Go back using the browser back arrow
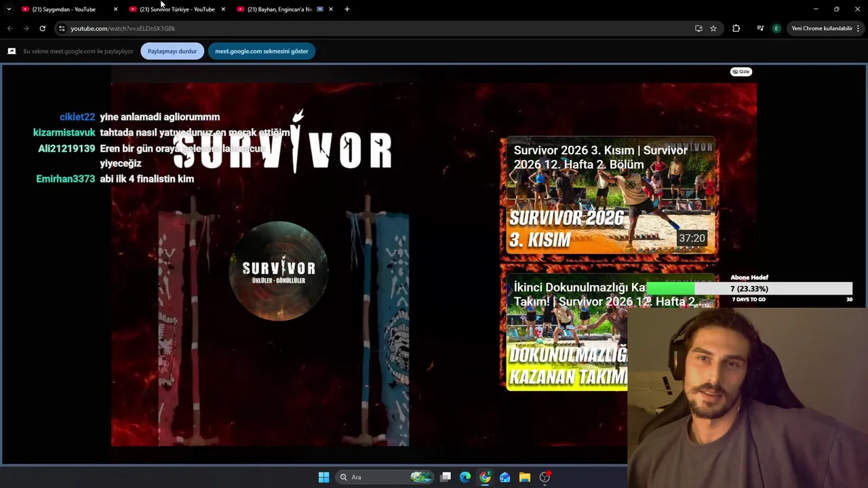 9,28
